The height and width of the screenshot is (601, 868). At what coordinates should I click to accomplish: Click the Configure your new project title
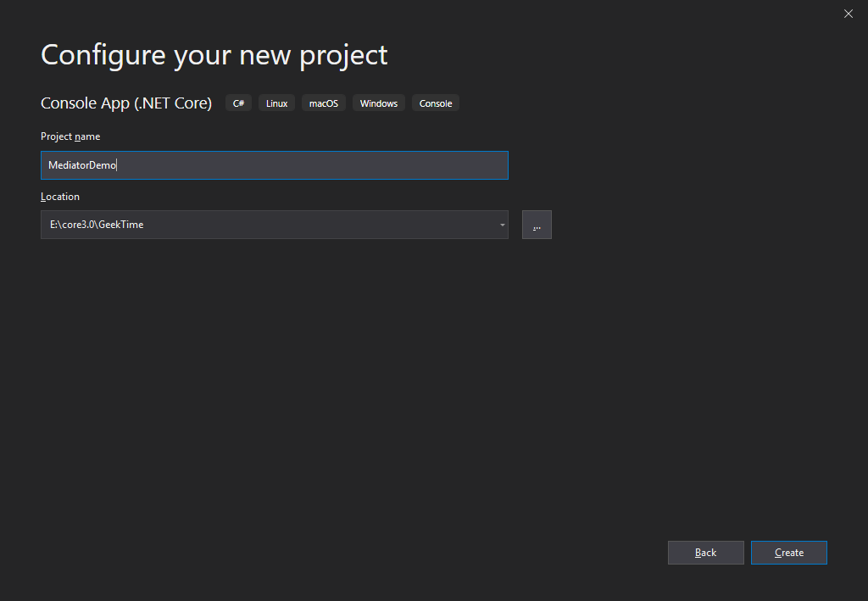pos(214,55)
